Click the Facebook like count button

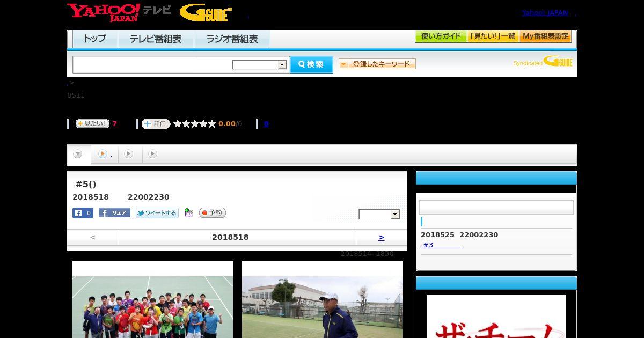click(83, 213)
